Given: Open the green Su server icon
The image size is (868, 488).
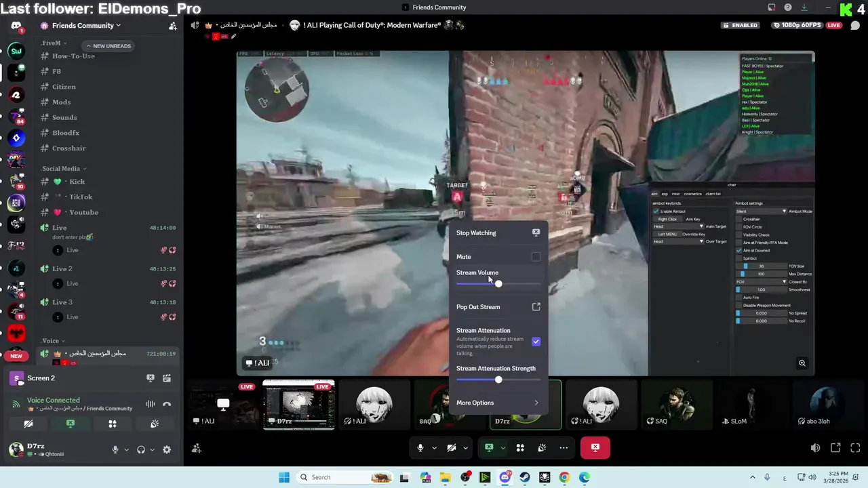Looking at the screenshot, I should [16, 51].
